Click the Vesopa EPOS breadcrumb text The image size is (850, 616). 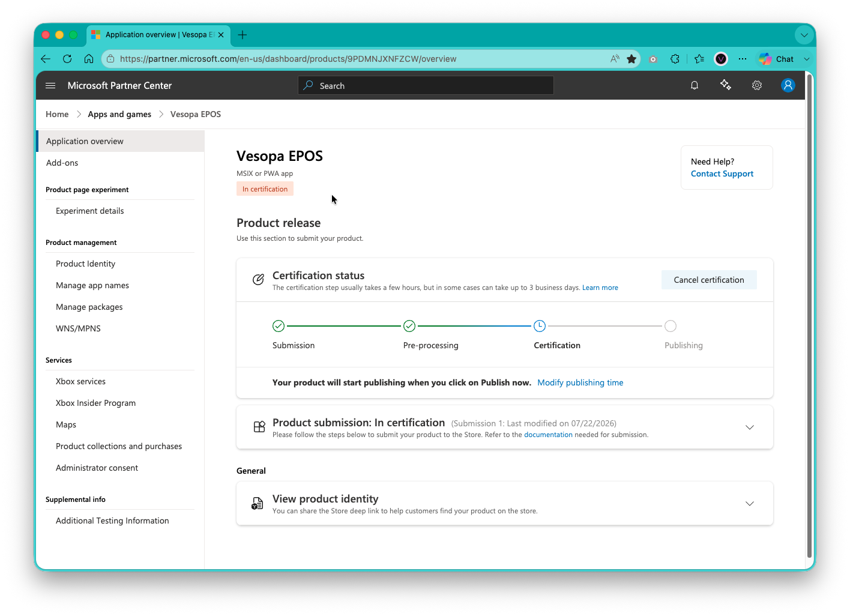pos(196,114)
